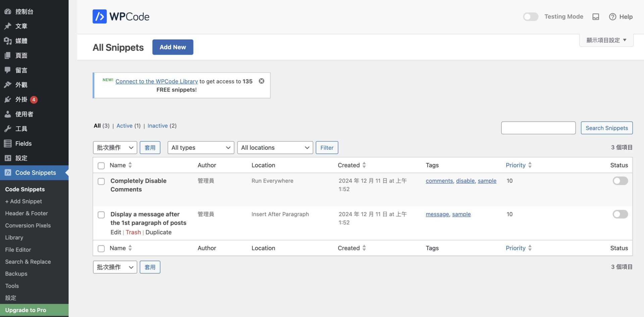This screenshot has height=317, width=644.
Task: Click the posts (文章) pin icon
Action: pos(8,26)
